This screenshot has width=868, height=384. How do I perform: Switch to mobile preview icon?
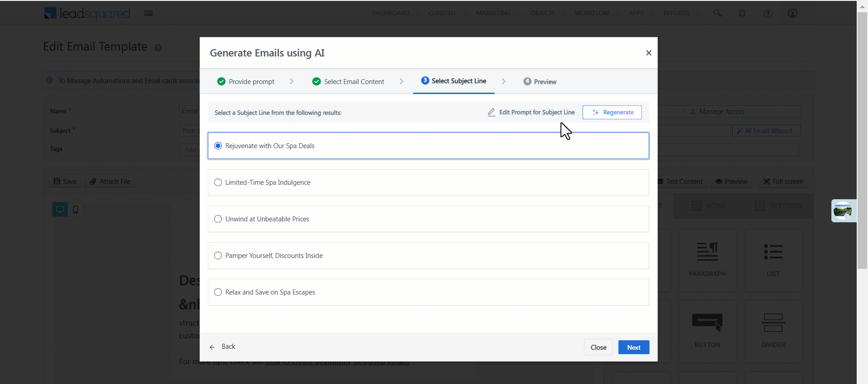(x=75, y=209)
